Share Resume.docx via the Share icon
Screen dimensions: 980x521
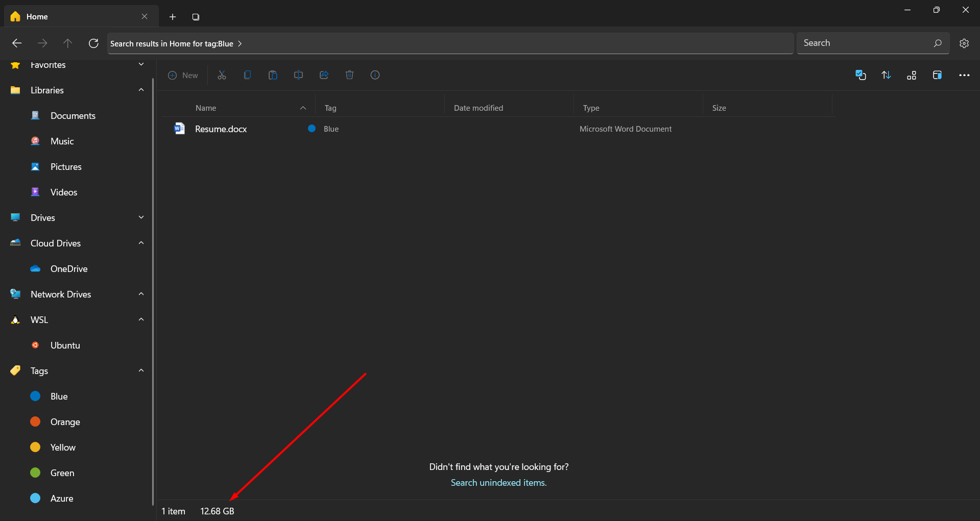324,75
